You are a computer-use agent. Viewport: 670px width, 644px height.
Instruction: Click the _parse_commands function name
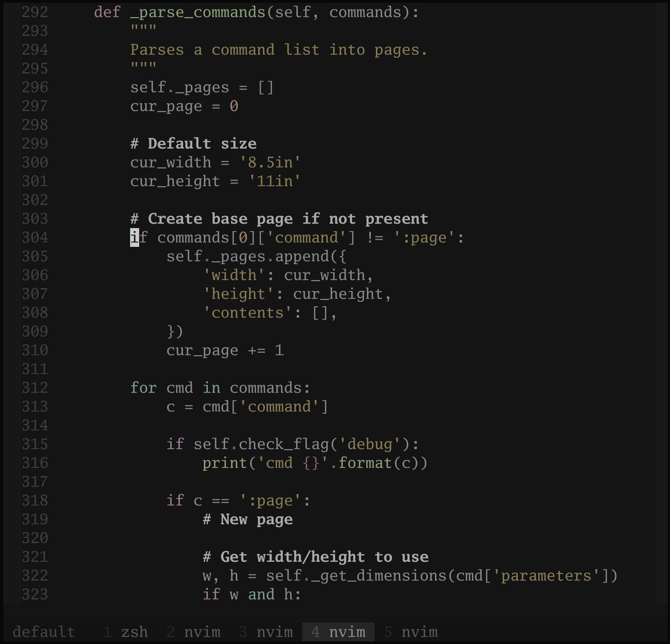coord(198,12)
